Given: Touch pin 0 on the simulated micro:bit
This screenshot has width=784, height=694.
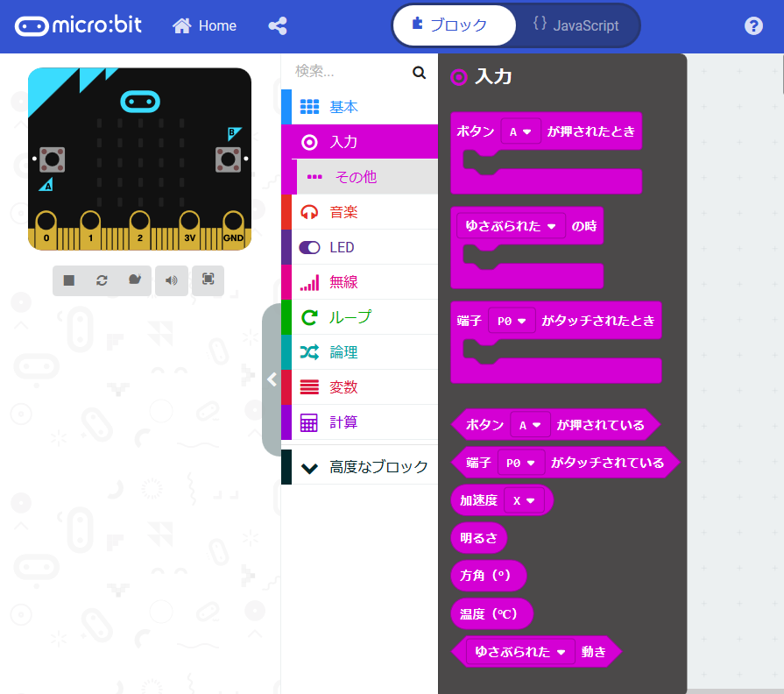Looking at the screenshot, I should [x=46, y=229].
